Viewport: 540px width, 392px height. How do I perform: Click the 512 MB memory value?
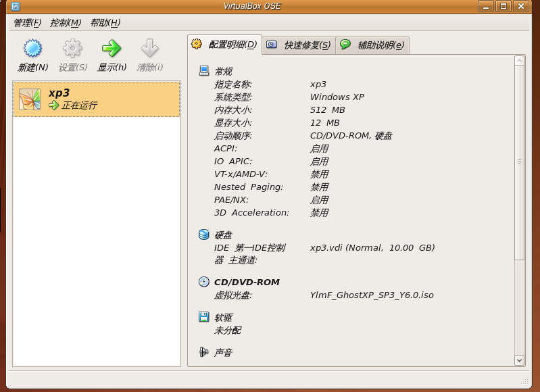pyautogui.click(x=328, y=110)
